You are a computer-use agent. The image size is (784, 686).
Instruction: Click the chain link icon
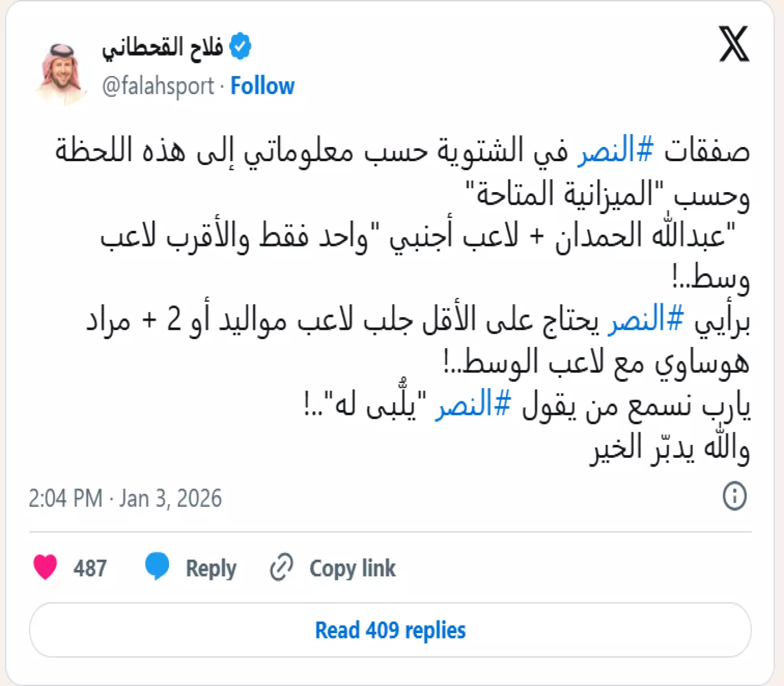coord(282,567)
